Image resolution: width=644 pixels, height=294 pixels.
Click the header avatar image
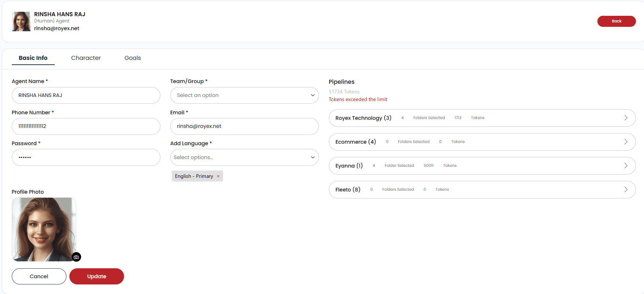click(21, 21)
